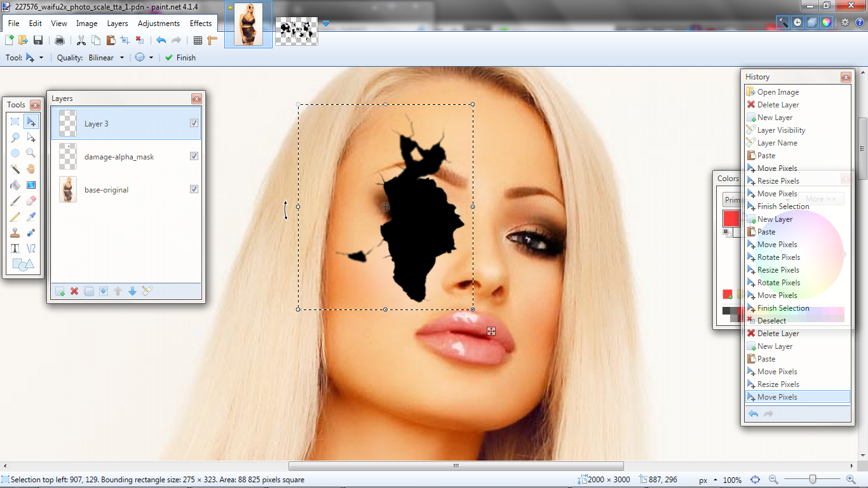Toggle Layer 3 visibility checkbox
The height and width of the screenshot is (488, 868).
point(194,123)
